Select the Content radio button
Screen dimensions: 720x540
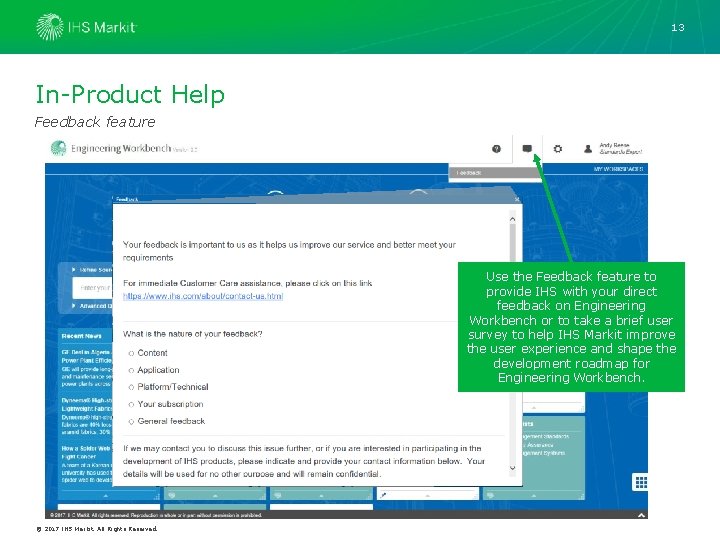(131, 353)
